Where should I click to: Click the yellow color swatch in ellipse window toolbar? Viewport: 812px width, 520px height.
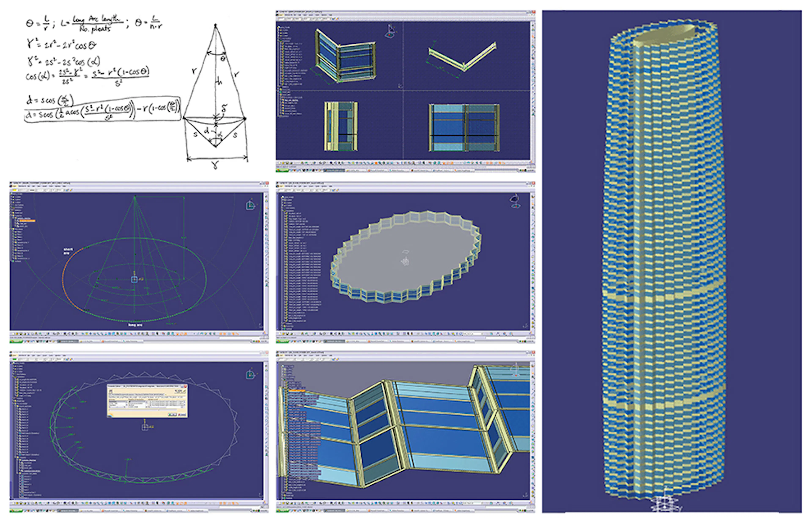[x=15, y=190]
